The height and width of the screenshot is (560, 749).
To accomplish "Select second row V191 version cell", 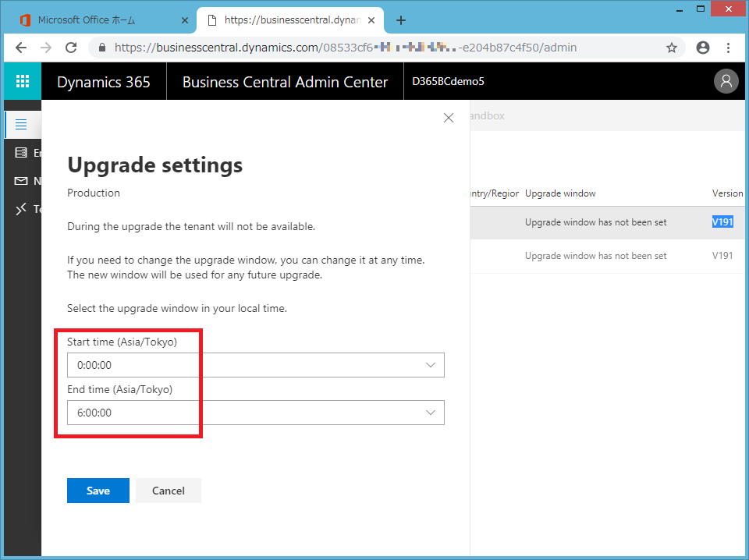I will [x=722, y=256].
